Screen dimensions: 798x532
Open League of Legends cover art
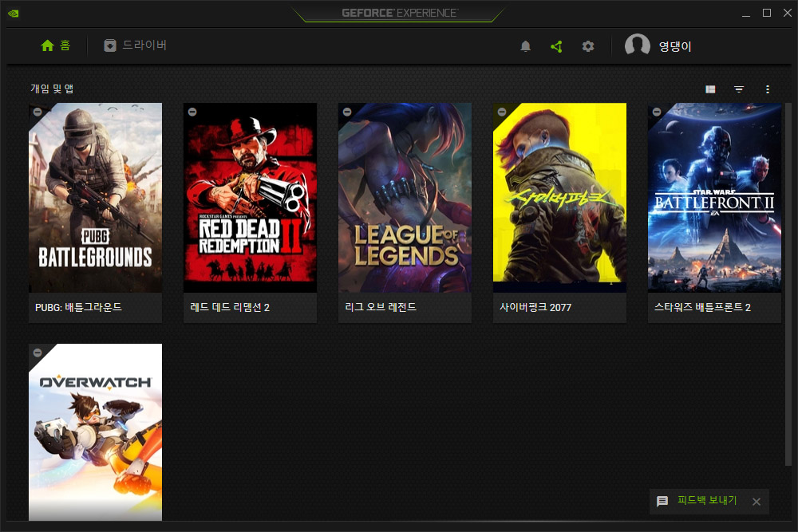coord(405,197)
